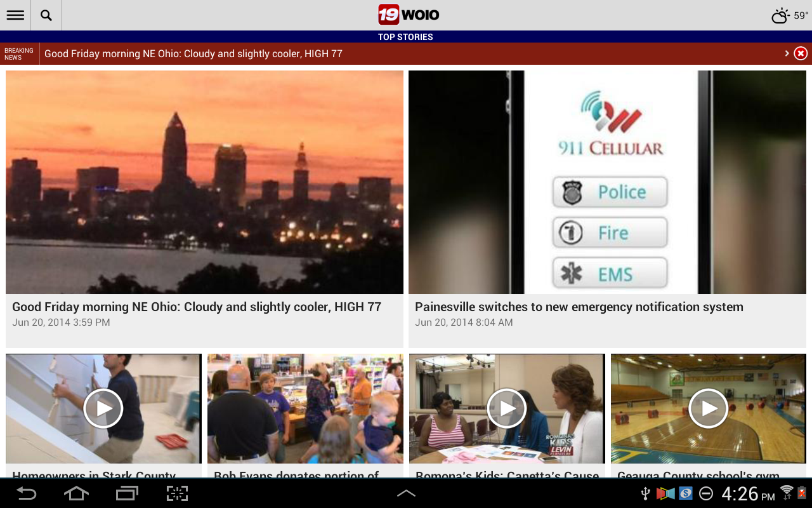
Task: Tap the screenshot icon in the navigation bar
Action: coord(176,493)
